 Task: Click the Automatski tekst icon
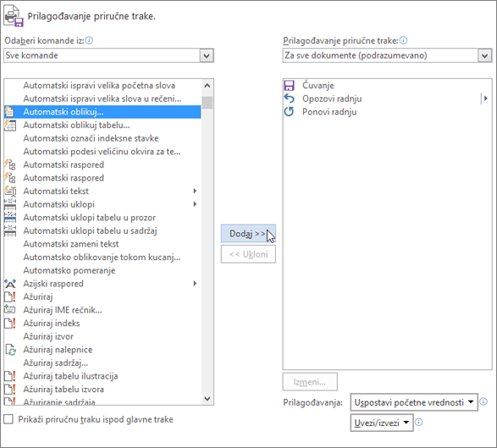pos(10,191)
